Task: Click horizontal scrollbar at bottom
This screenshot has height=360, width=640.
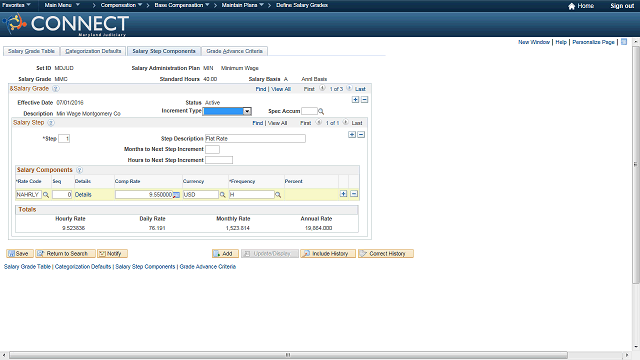Action: pos(288,355)
